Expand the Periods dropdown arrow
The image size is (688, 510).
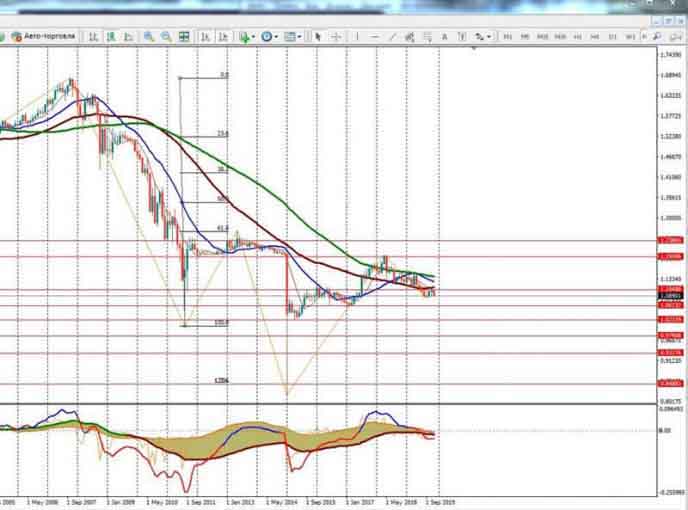click(x=276, y=37)
